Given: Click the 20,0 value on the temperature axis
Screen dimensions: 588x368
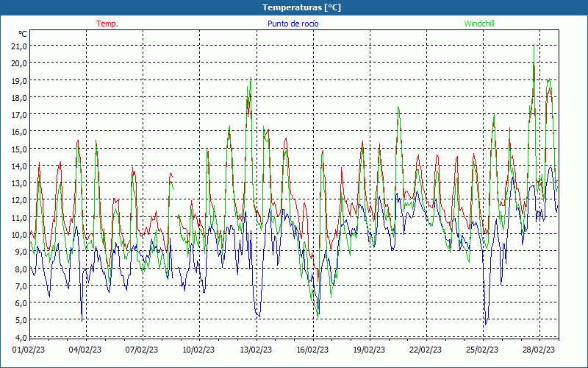Looking at the screenshot, I should tap(19, 63).
